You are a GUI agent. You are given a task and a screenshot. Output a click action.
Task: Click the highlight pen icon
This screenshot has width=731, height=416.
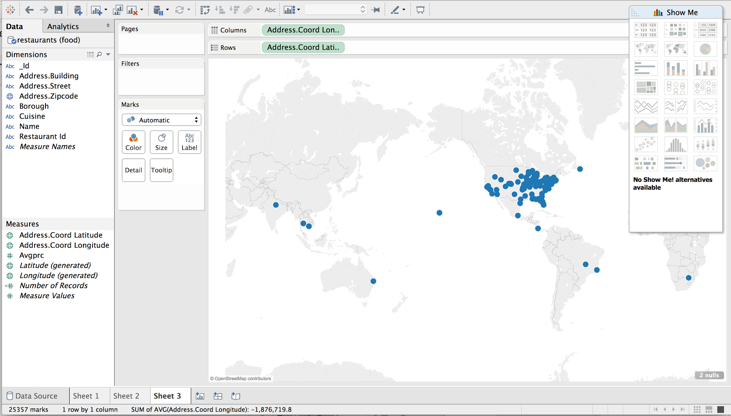(395, 10)
